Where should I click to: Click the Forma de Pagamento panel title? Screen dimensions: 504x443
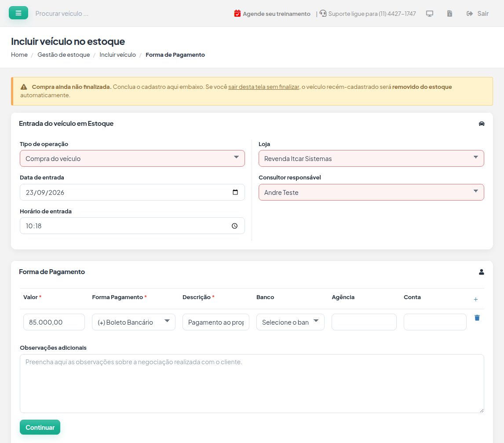(x=52, y=272)
